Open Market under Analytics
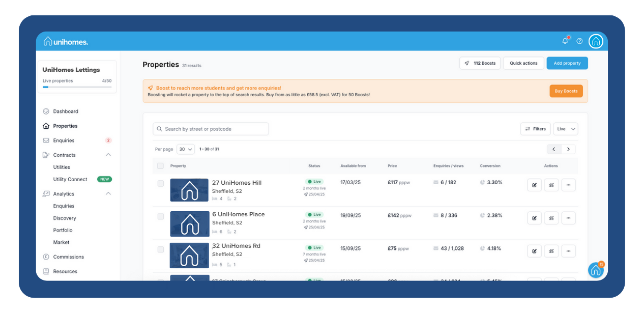Screen dimensions: 644x312 click(x=61, y=242)
